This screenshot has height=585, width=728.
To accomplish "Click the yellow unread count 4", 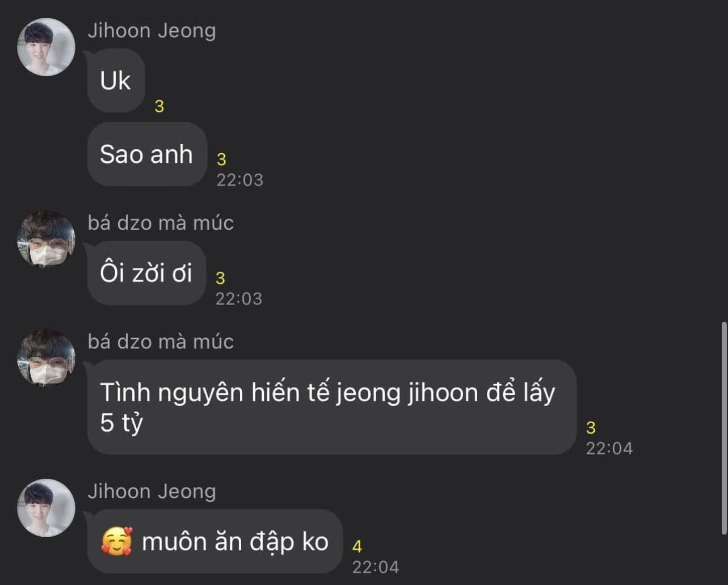I will pos(357,546).
